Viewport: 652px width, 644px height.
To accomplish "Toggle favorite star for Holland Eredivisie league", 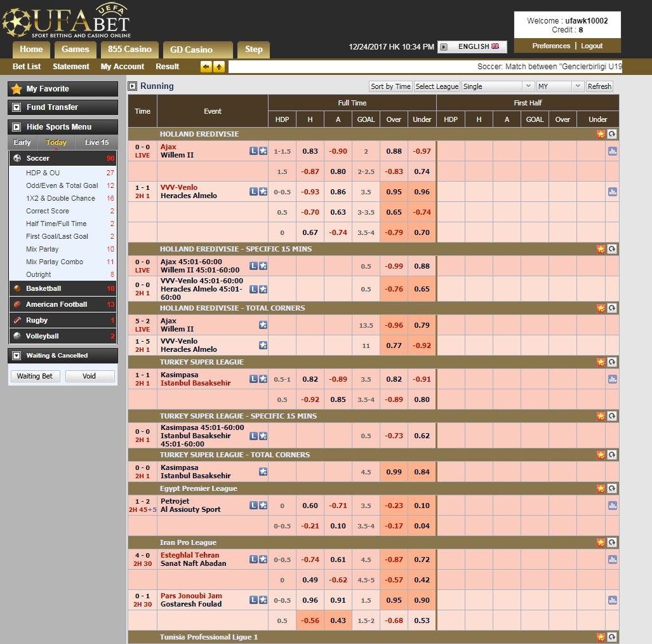I will (601, 134).
